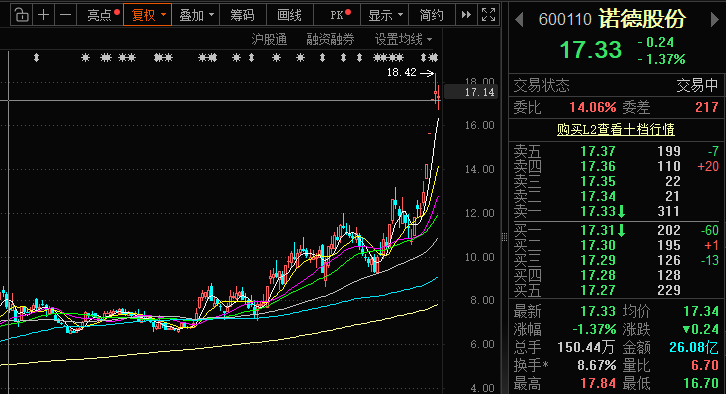Select the 卖四 17.36 ask row
The image size is (726, 394).
pos(616,166)
